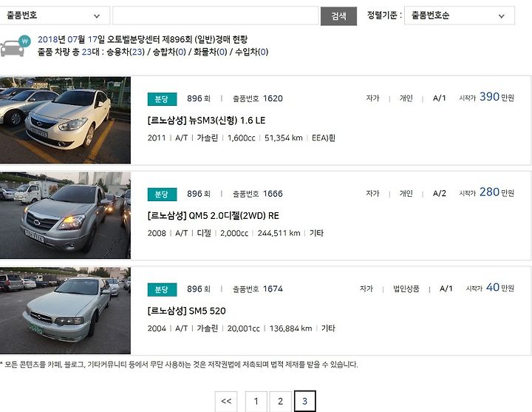Viewport: 532px width, 412px height.
Task: Click mileage 51,354 km
Action: point(283,138)
